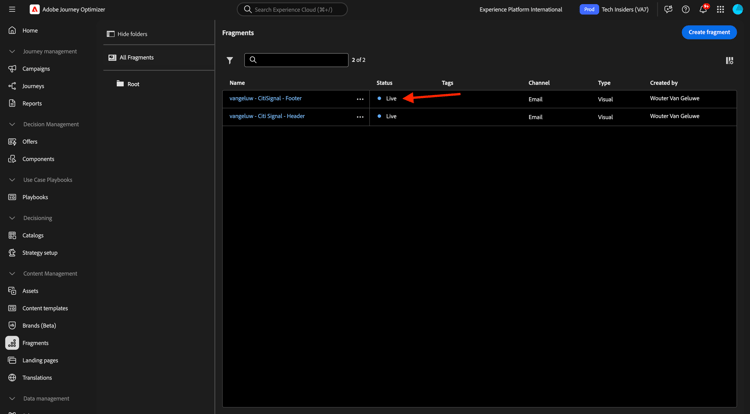This screenshot has width=750, height=414.
Task: Open Content templates in the sidebar
Action: tap(45, 308)
